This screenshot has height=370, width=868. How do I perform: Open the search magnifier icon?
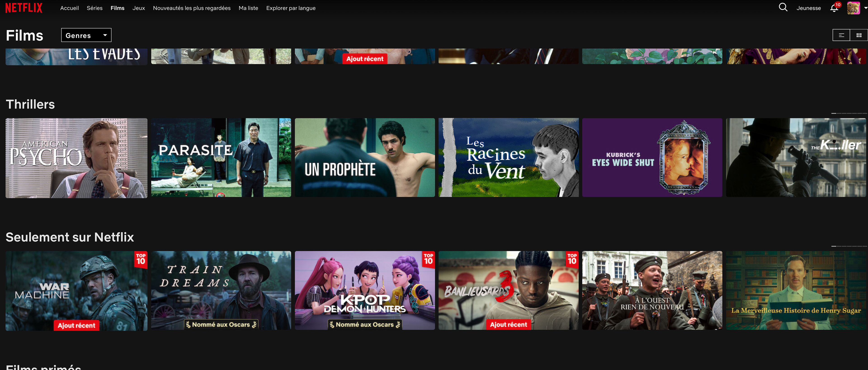click(x=783, y=7)
